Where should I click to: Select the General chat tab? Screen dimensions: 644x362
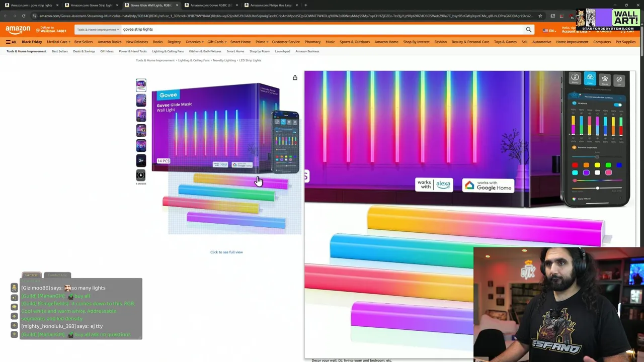pos(31,275)
